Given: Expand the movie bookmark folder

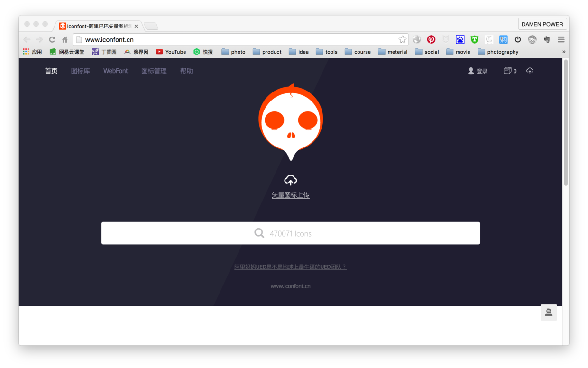Looking at the screenshot, I should pyautogui.click(x=458, y=52).
